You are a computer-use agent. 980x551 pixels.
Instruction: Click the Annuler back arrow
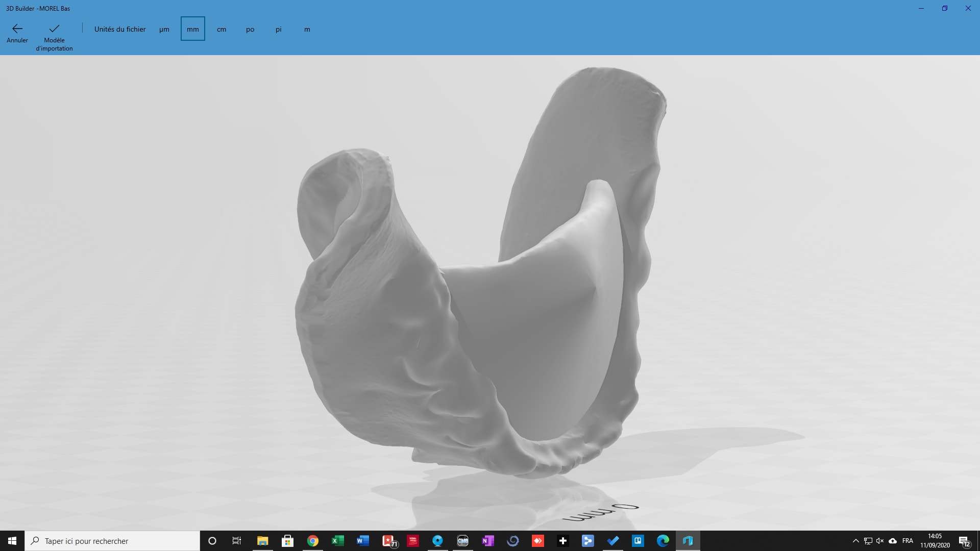[x=17, y=33]
